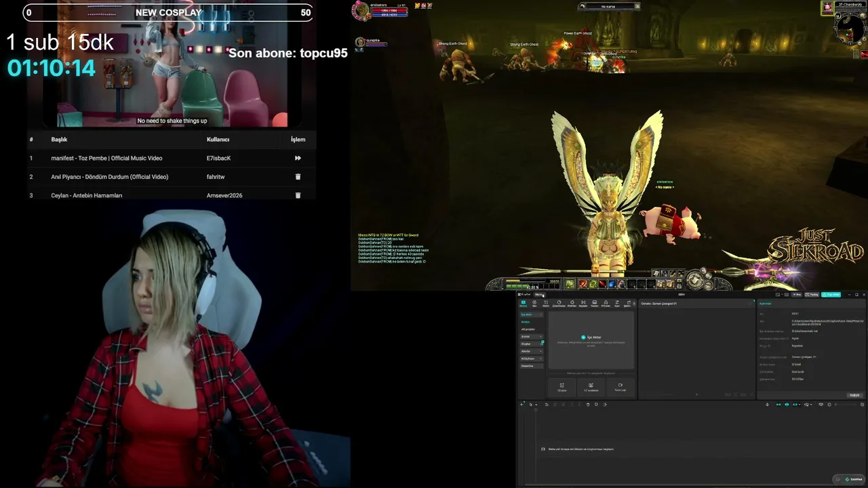
Task: Open the Metin text tab
Action: (546, 304)
